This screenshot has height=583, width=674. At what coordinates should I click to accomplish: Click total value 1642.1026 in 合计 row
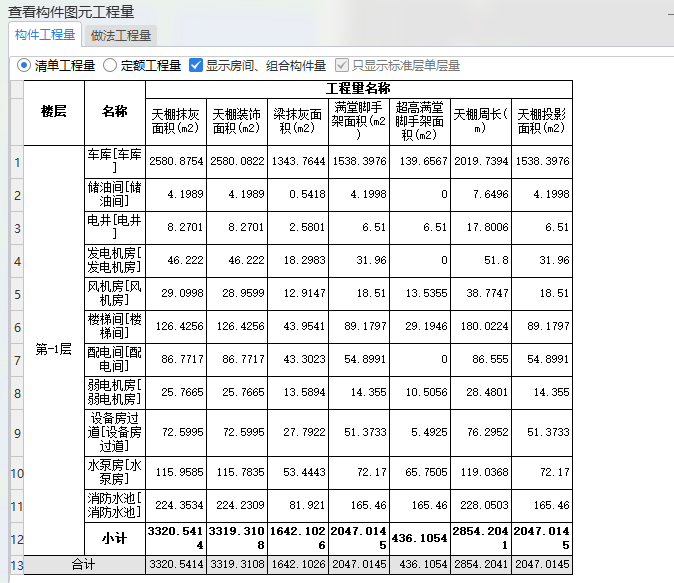(x=298, y=565)
